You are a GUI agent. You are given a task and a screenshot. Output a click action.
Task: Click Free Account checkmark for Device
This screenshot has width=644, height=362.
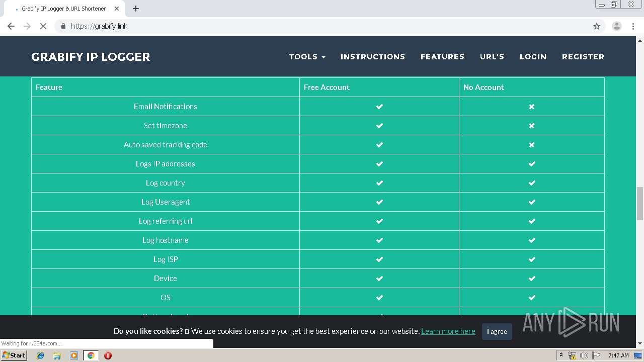(x=380, y=279)
